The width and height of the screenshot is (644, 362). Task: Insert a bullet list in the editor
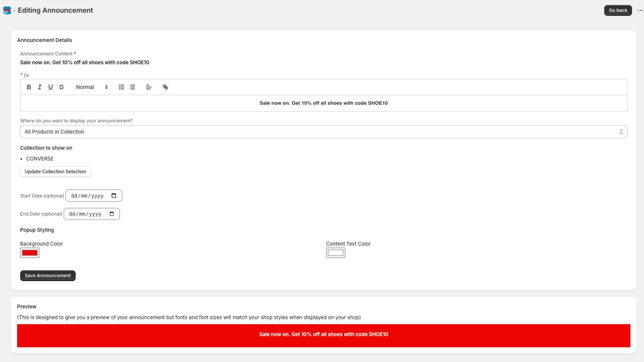pos(132,87)
